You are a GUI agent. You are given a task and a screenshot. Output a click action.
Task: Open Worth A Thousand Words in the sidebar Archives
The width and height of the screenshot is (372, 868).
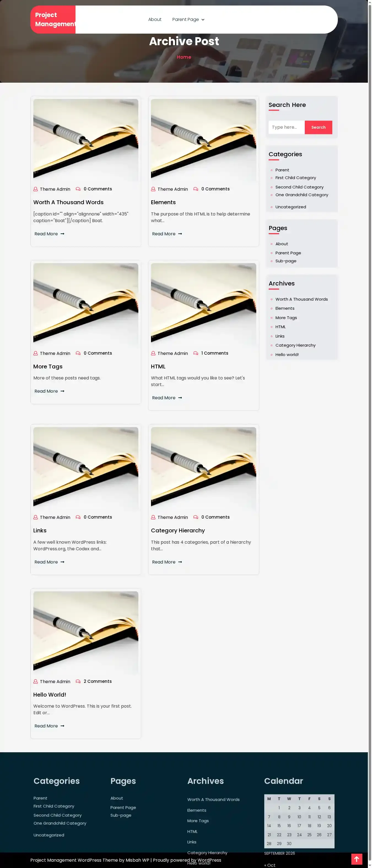point(301,299)
